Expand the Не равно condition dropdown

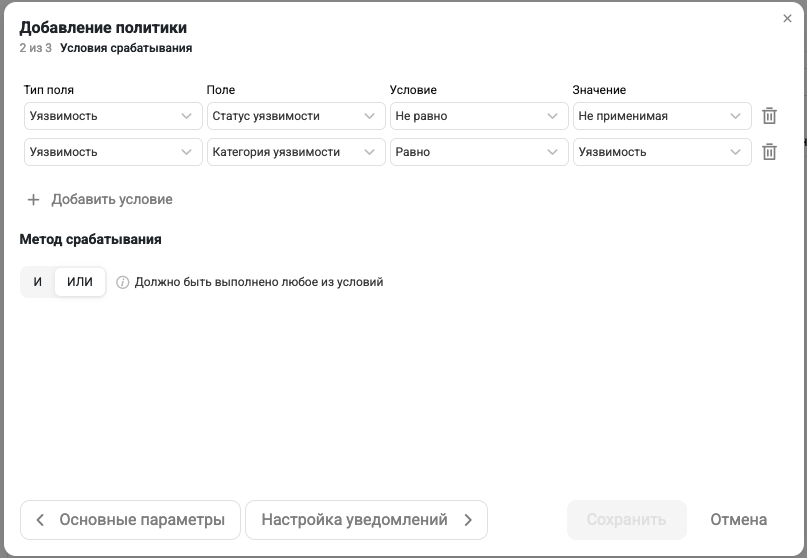[x=477, y=116]
